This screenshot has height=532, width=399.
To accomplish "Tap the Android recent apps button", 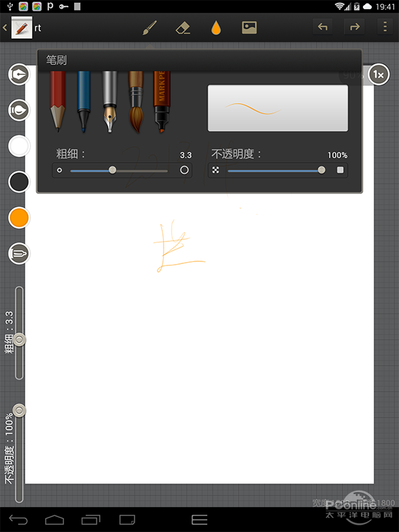I will (x=91, y=519).
